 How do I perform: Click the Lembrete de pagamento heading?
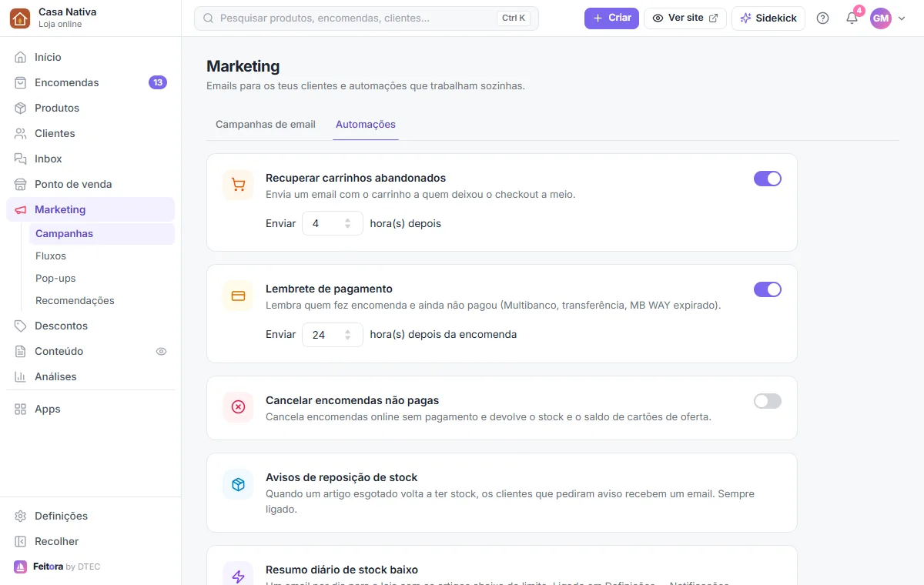point(330,289)
